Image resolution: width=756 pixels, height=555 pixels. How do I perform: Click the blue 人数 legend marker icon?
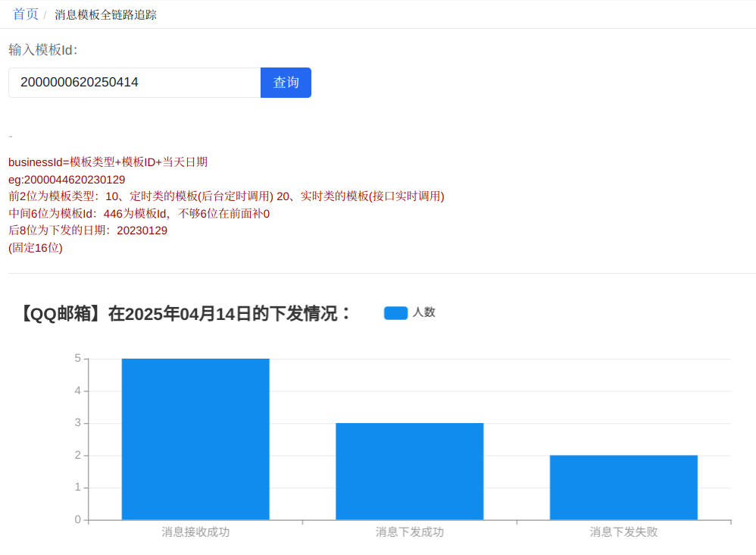click(x=395, y=312)
